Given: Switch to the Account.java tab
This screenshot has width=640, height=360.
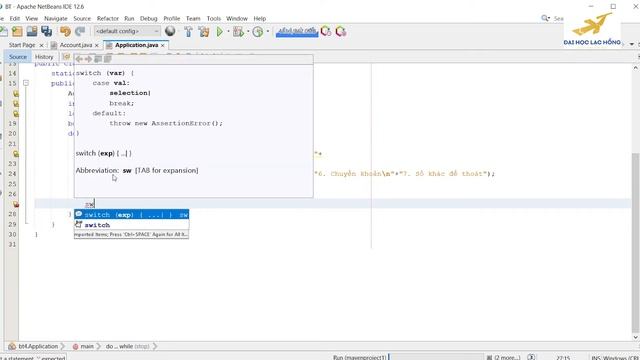Looking at the screenshot, I should click(x=76, y=45).
